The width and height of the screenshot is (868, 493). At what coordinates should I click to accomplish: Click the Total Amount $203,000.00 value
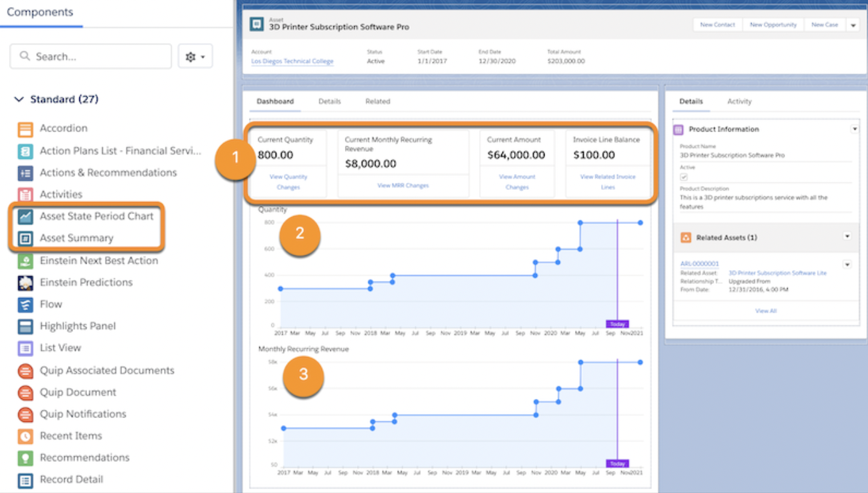coord(566,62)
